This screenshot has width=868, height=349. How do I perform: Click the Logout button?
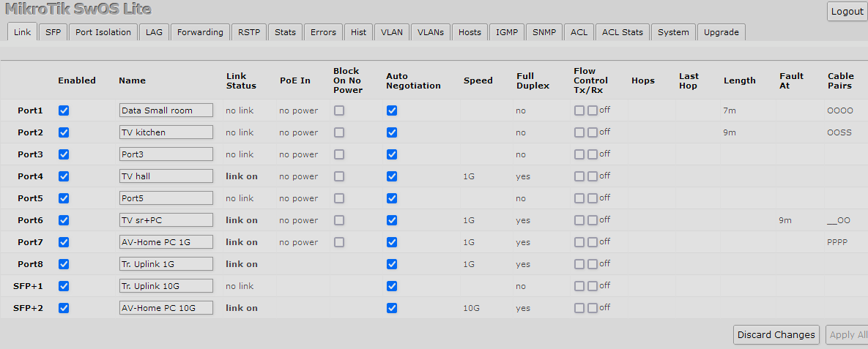point(847,12)
